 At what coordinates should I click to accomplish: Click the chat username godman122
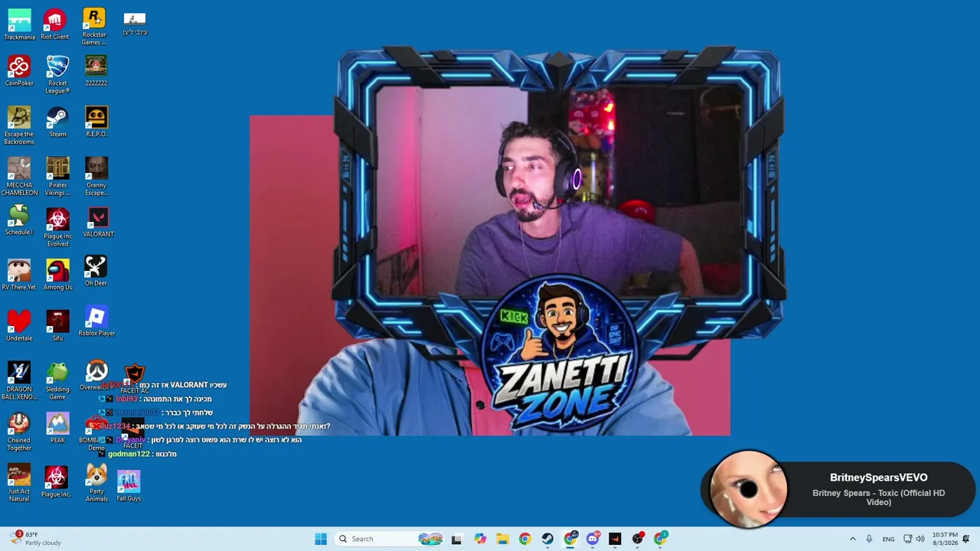129,454
